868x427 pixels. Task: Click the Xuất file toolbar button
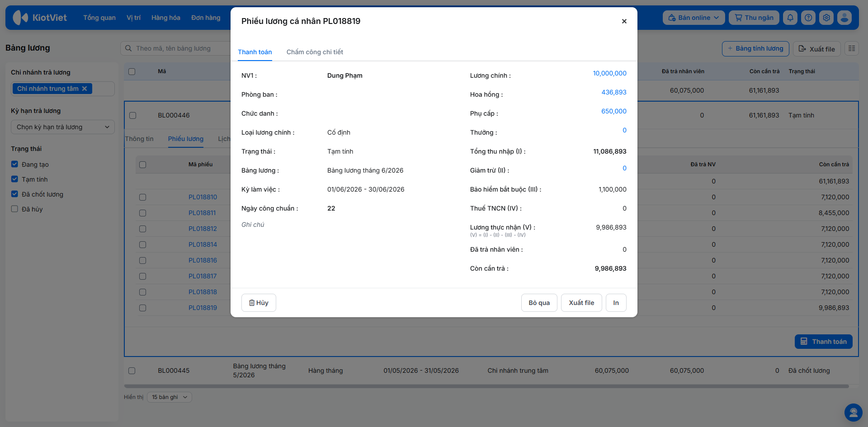click(817, 48)
